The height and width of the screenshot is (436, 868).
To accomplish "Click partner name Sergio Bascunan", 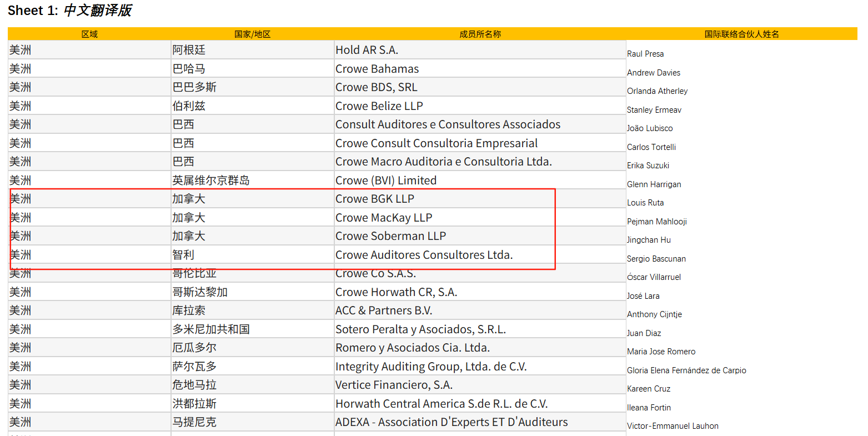I will click(656, 259).
